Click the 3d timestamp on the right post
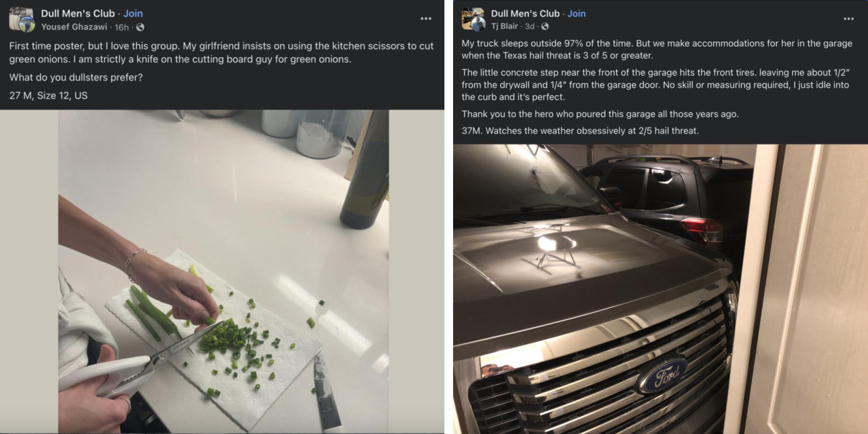This screenshot has height=434, width=868. (x=529, y=26)
